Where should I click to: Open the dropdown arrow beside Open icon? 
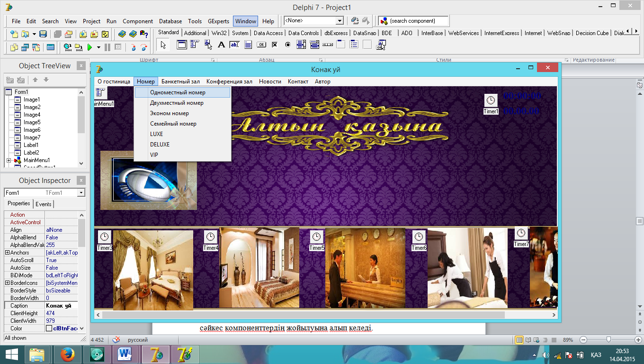coord(34,34)
